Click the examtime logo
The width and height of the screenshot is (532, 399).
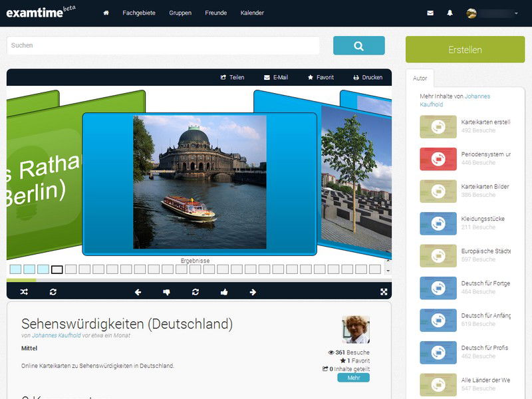pyautogui.click(x=41, y=12)
